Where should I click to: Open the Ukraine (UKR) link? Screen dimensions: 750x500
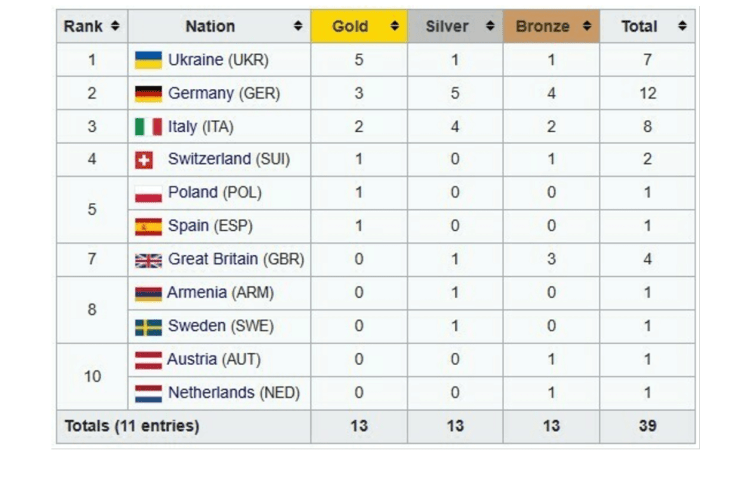[x=218, y=60]
